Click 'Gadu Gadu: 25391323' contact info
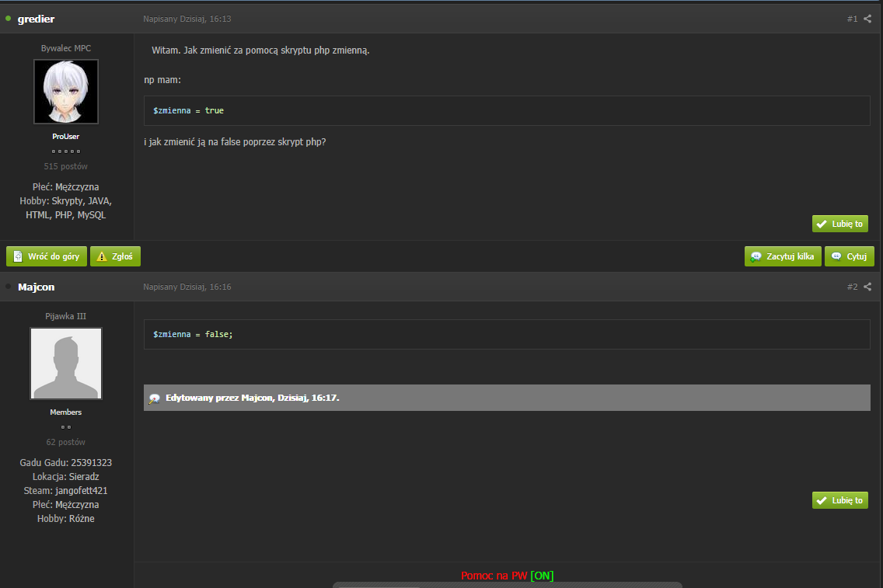The height and width of the screenshot is (588, 883). [66, 462]
